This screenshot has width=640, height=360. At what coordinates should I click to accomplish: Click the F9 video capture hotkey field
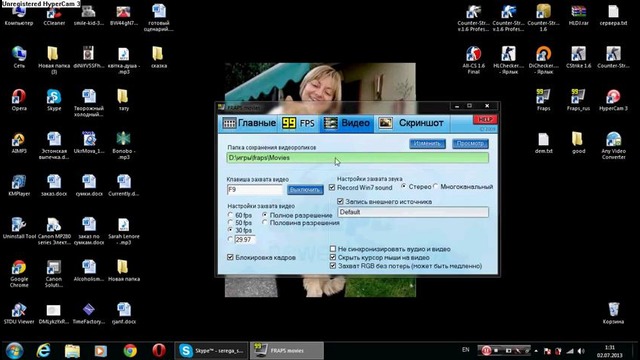point(254,190)
